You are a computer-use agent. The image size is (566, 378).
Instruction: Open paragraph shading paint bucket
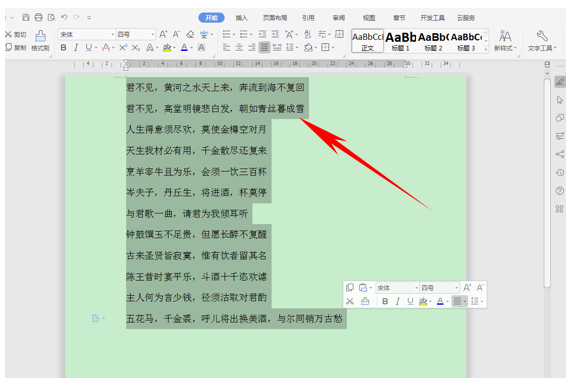pos(308,48)
